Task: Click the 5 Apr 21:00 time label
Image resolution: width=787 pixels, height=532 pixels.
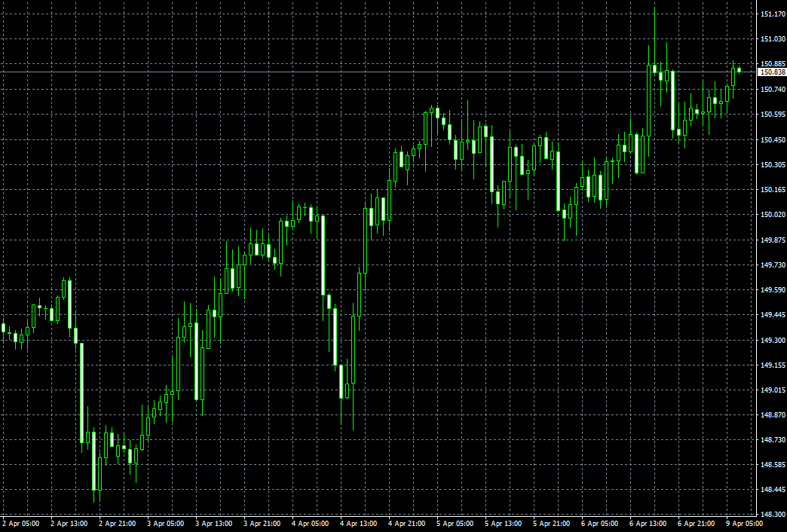Action: [551, 524]
